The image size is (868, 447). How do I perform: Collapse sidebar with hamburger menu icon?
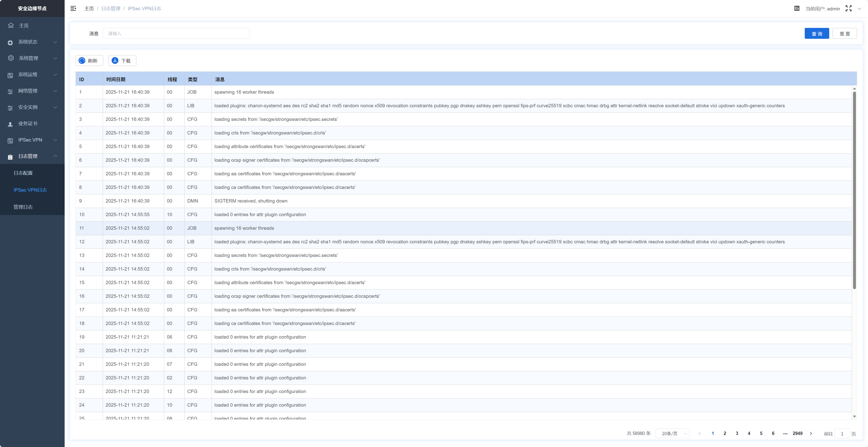73,8
